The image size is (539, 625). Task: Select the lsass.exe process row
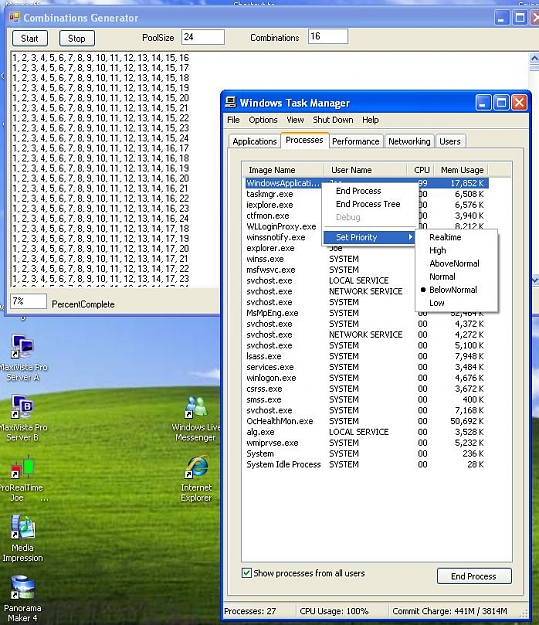[x=365, y=356]
